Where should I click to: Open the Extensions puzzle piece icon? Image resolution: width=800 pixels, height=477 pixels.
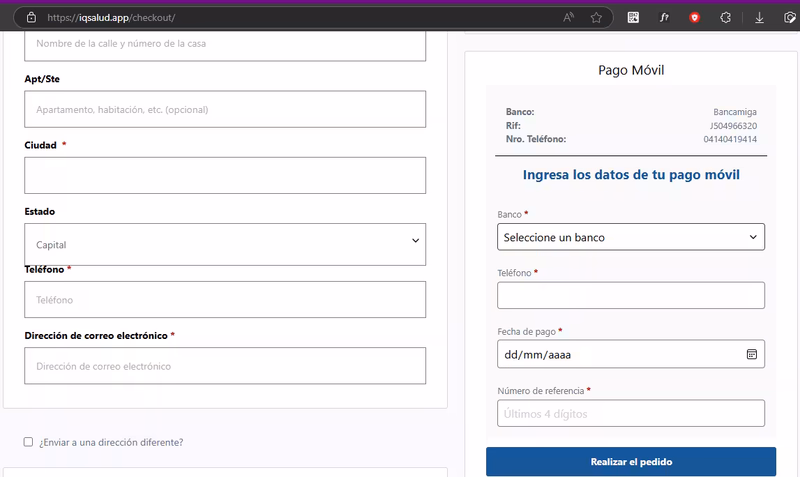pos(725,17)
